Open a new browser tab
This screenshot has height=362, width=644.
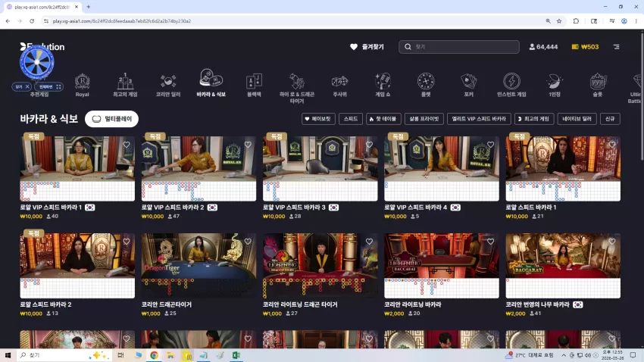89,7
